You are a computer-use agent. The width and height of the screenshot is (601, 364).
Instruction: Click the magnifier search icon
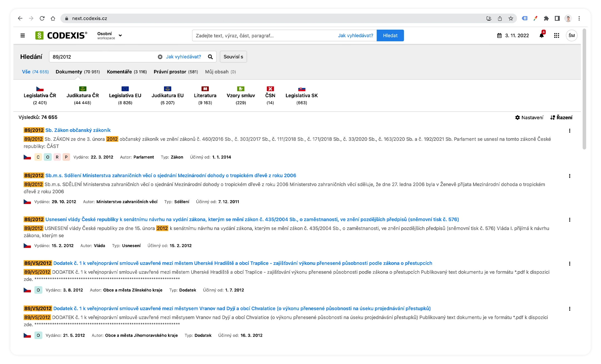tap(210, 57)
